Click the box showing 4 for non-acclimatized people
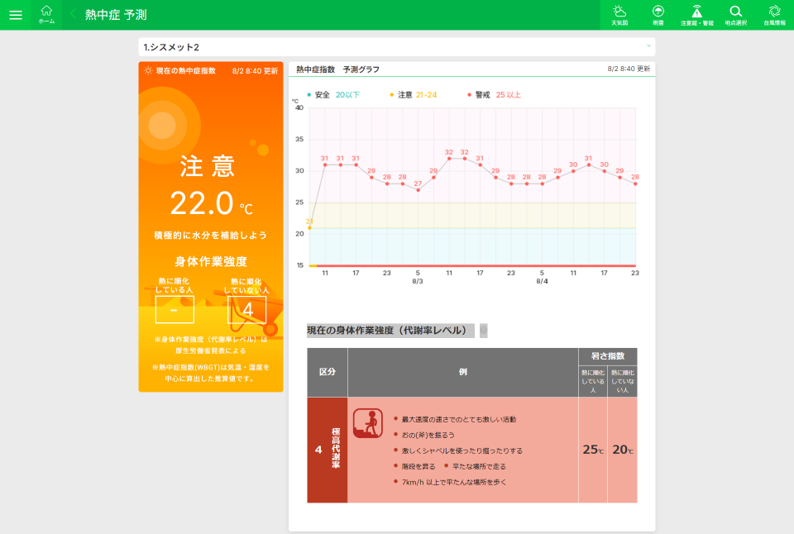 point(247,309)
